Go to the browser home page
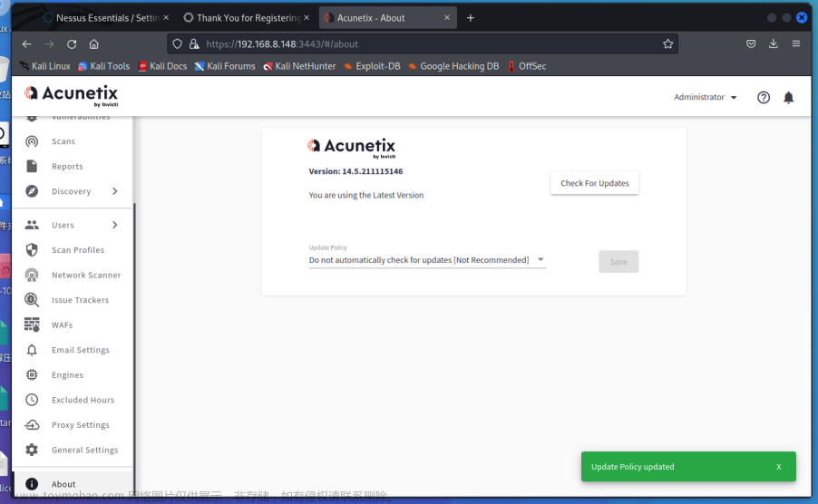Image resolution: width=818 pixels, height=504 pixels. pyautogui.click(x=94, y=44)
